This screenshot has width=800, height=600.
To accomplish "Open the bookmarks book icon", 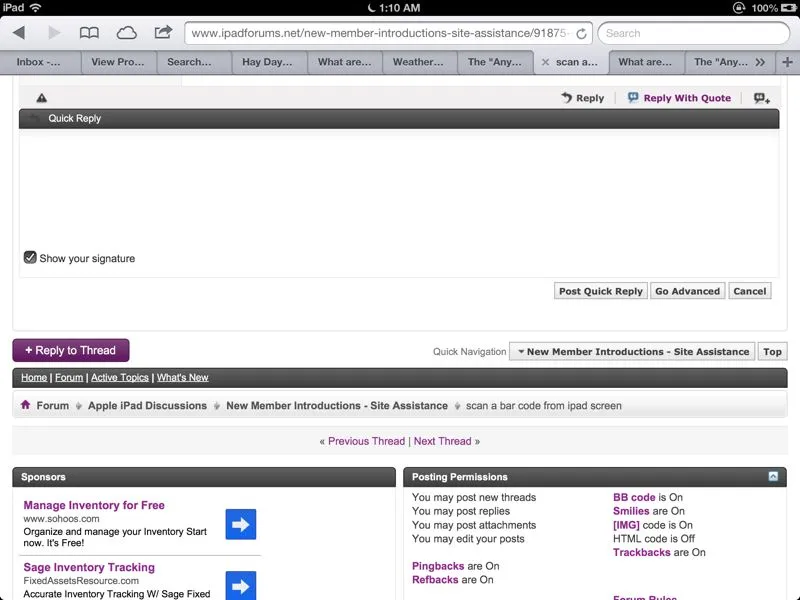I will click(x=89, y=33).
